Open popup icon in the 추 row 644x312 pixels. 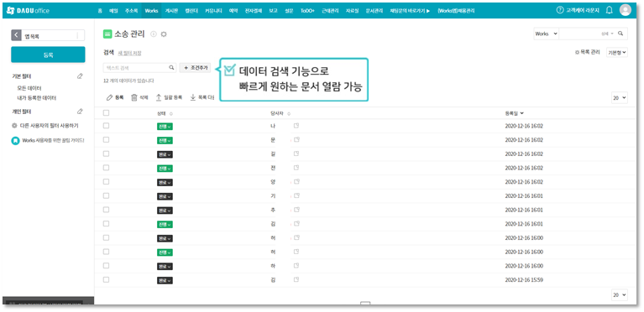coord(296,210)
